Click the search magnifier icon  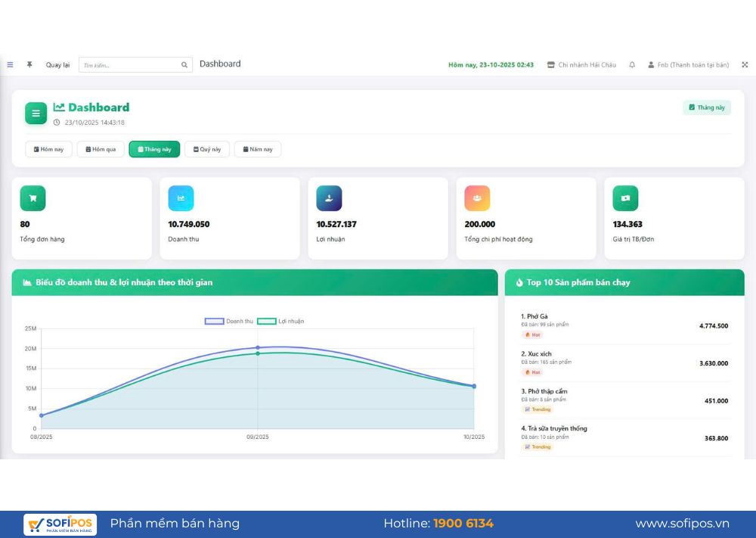pyautogui.click(x=184, y=64)
